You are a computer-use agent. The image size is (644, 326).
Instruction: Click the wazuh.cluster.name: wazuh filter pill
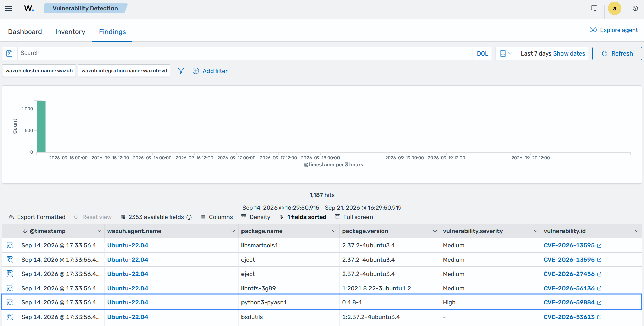click(x=39, y=71)
